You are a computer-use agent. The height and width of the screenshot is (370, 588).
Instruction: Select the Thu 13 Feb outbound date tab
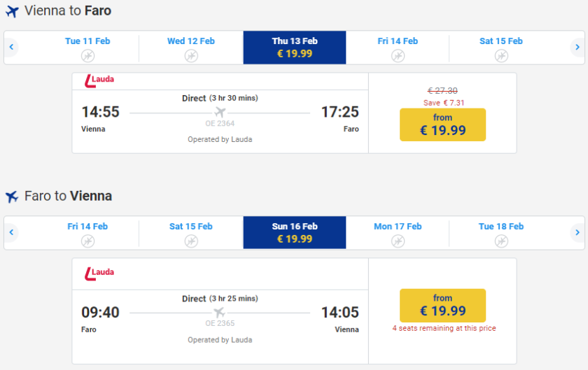(x=295, y=48)
